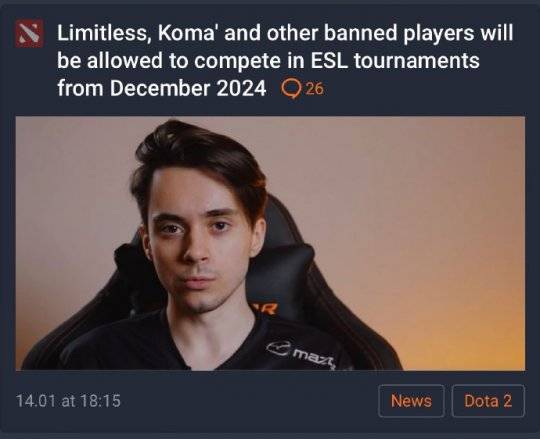
Task: Click the sponsor logo on the player's jersey
Action: [300, 354]
